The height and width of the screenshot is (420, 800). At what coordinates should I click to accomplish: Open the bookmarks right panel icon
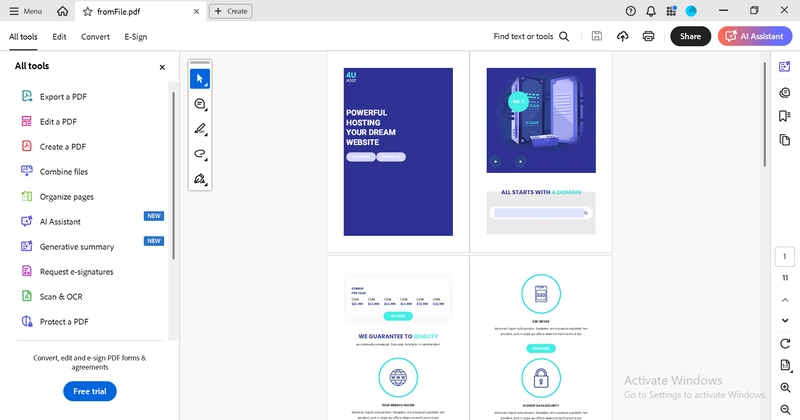tap(785, 116)
